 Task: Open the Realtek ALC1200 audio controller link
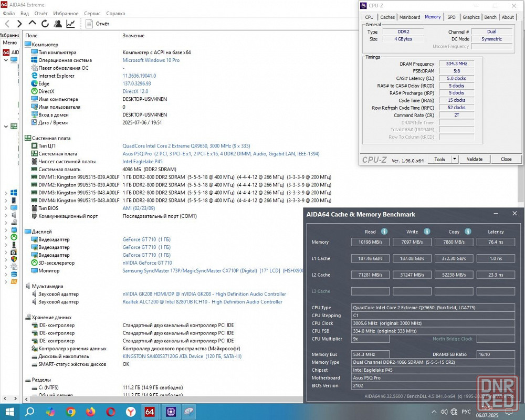(x=202, y=302)
